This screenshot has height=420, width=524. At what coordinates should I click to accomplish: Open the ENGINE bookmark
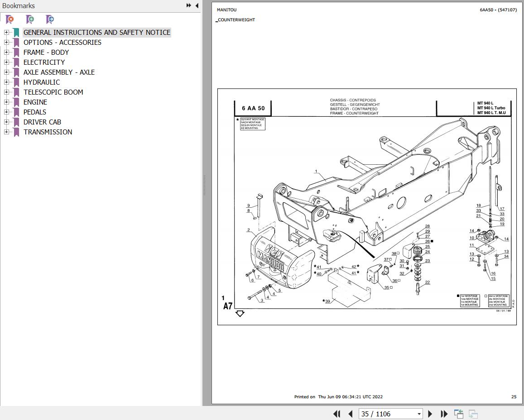coord(35,102)
